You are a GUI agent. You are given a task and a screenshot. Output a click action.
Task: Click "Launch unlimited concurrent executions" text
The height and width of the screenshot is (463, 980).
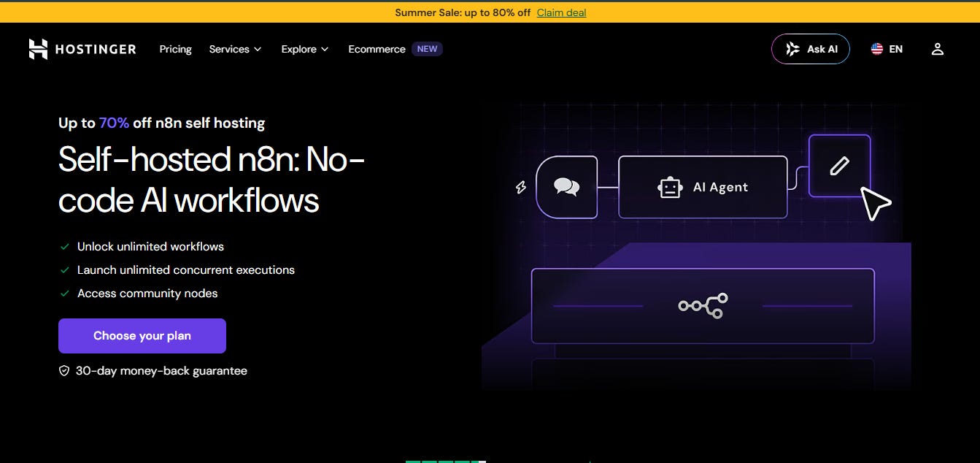pyautogui.click(x=186, y=270)
